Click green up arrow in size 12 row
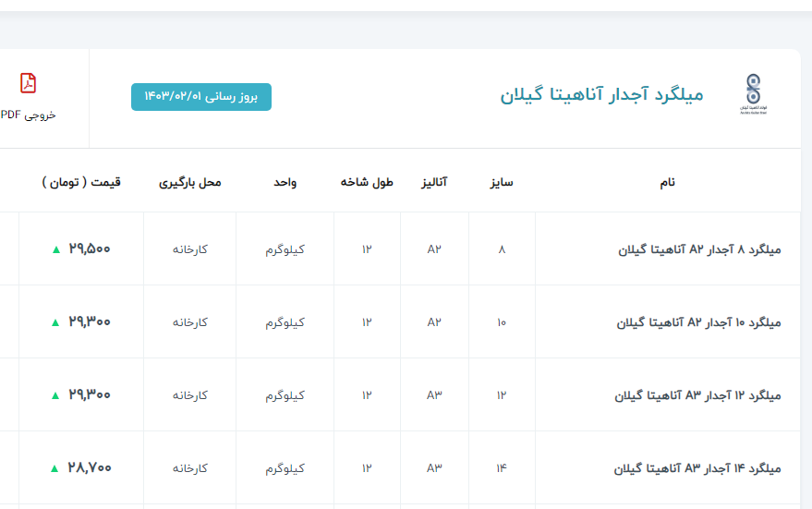The height and width of the screenshot is (509, 812). point(56,395)
